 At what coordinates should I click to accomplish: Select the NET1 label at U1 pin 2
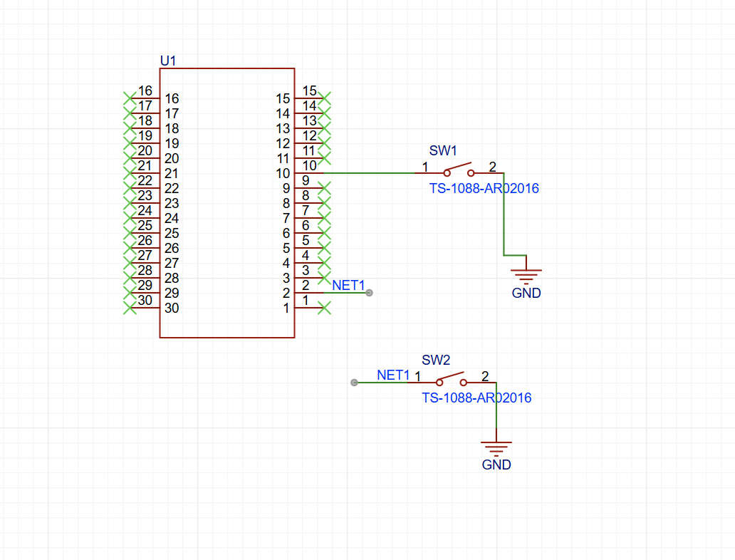[348, 285]
